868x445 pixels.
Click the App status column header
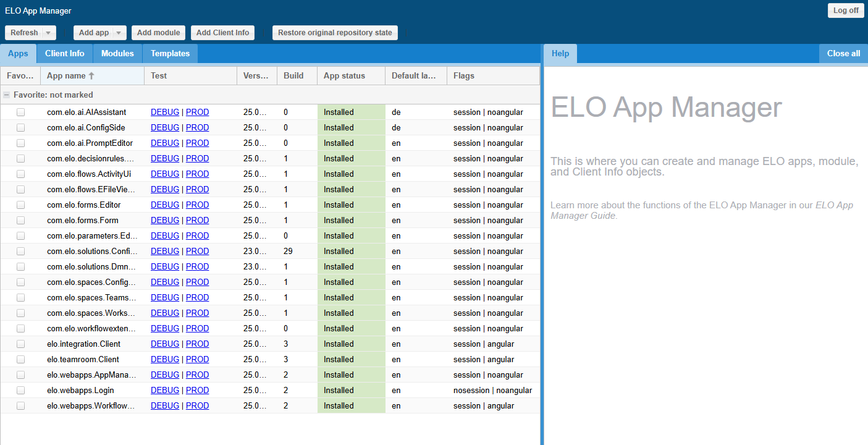351,76
